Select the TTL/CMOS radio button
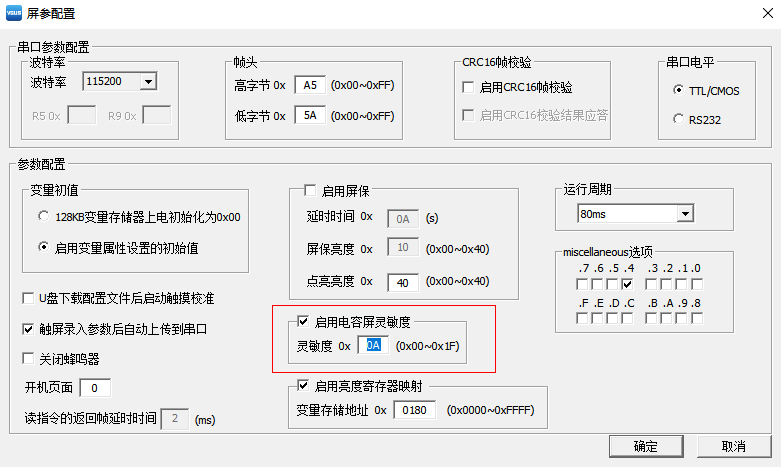The image size is (781, 467). [x=678, y=90]
